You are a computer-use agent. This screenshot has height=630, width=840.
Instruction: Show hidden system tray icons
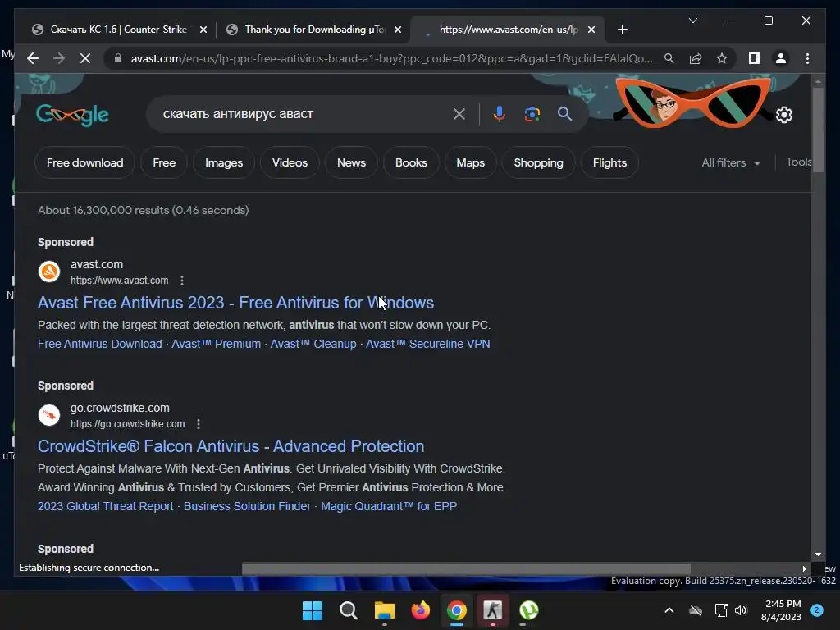[669, 610]
